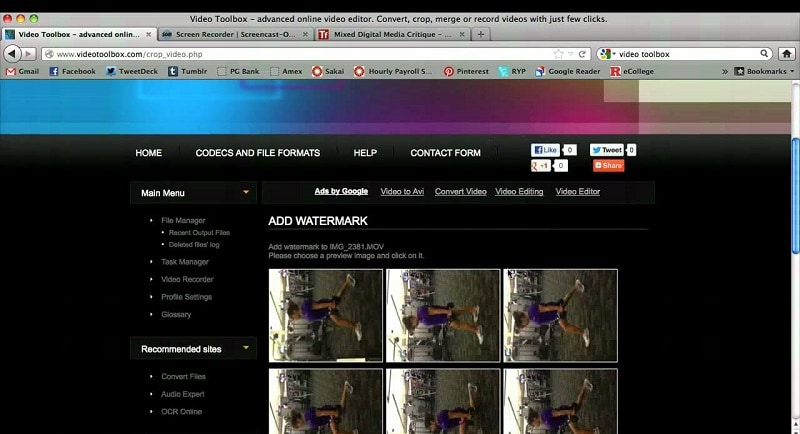
Task: Collapse the Main Menu panel arrow
Action: pyautogui.click(x=246, y=192)
